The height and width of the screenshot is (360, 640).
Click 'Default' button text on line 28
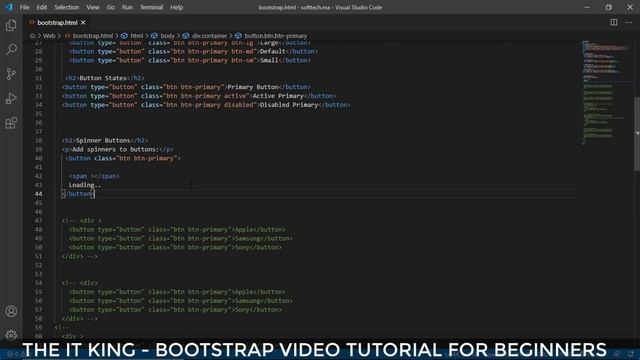[273, 51]
